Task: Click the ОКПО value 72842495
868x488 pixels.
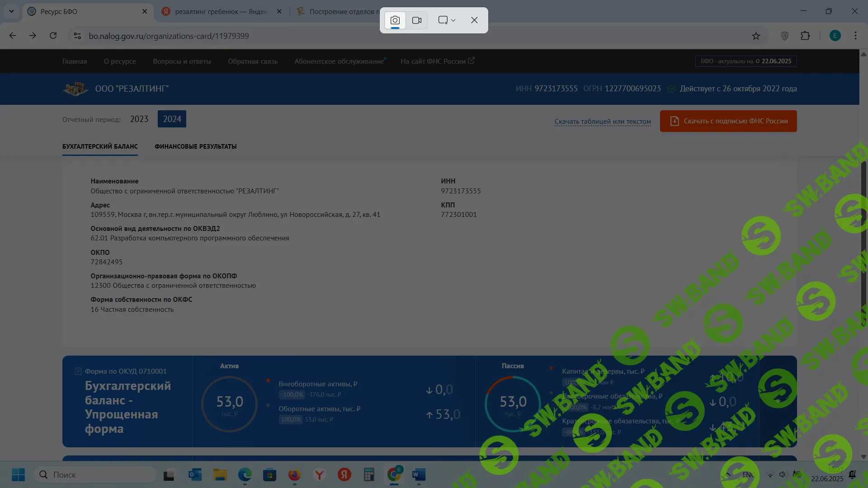Action: (106, 262)
